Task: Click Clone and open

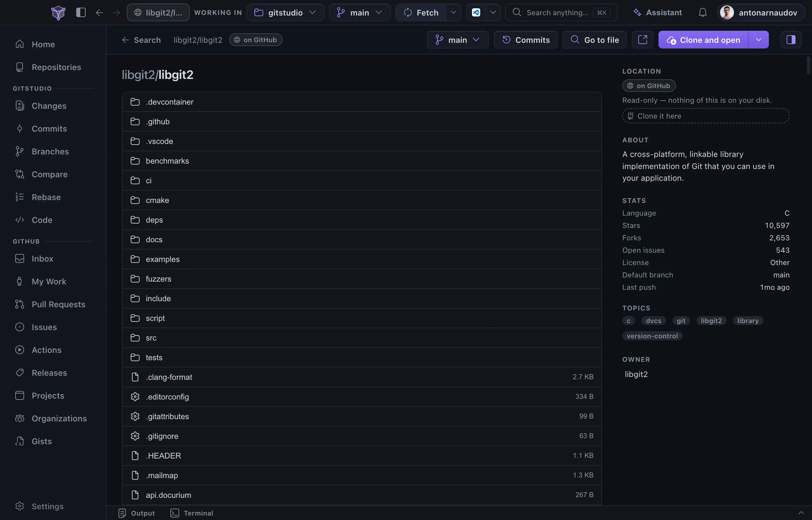Action: (x=703, y=40)
